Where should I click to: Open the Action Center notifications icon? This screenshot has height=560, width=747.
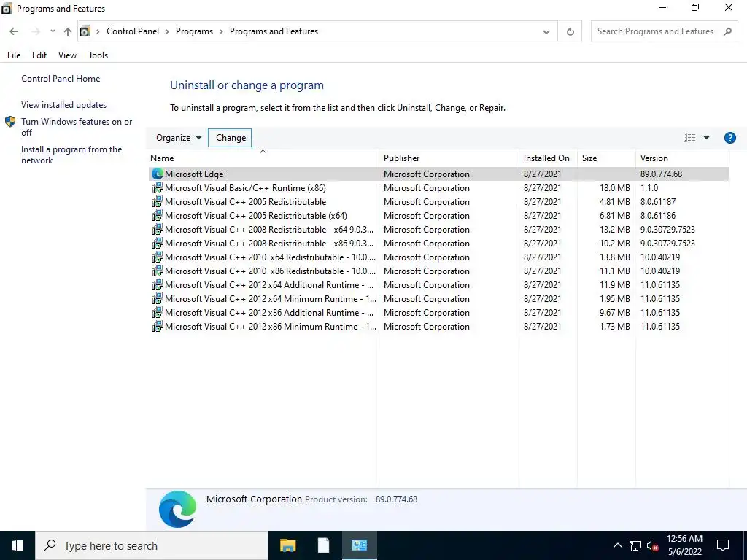pos(723,545)
